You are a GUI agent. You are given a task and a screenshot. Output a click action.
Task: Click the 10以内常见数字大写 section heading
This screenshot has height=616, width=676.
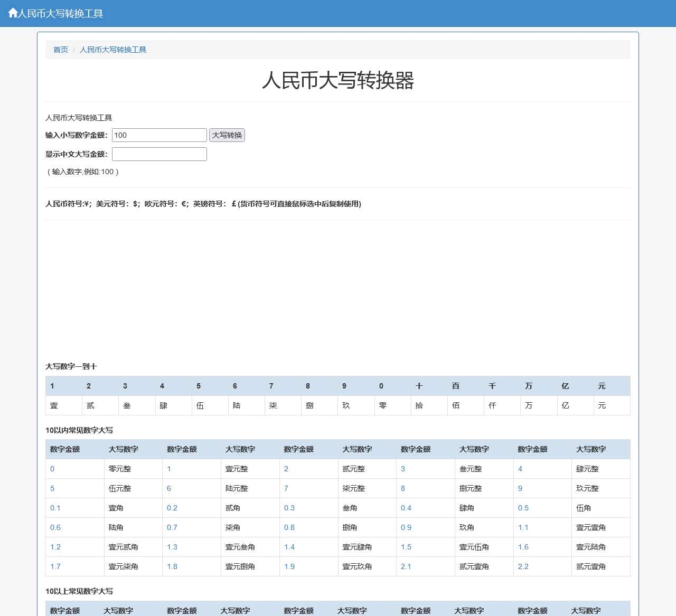tap(79, 430)
